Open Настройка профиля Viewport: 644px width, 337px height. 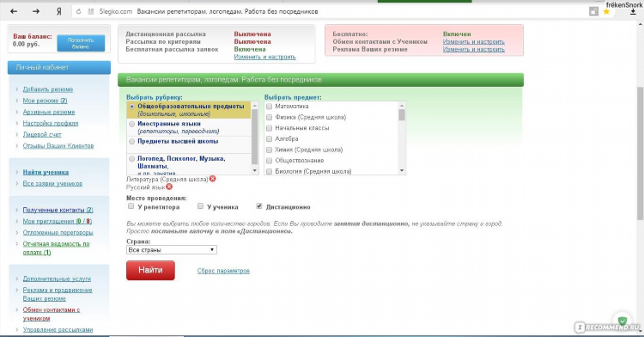pyautogui.click(x=51, y=123)
